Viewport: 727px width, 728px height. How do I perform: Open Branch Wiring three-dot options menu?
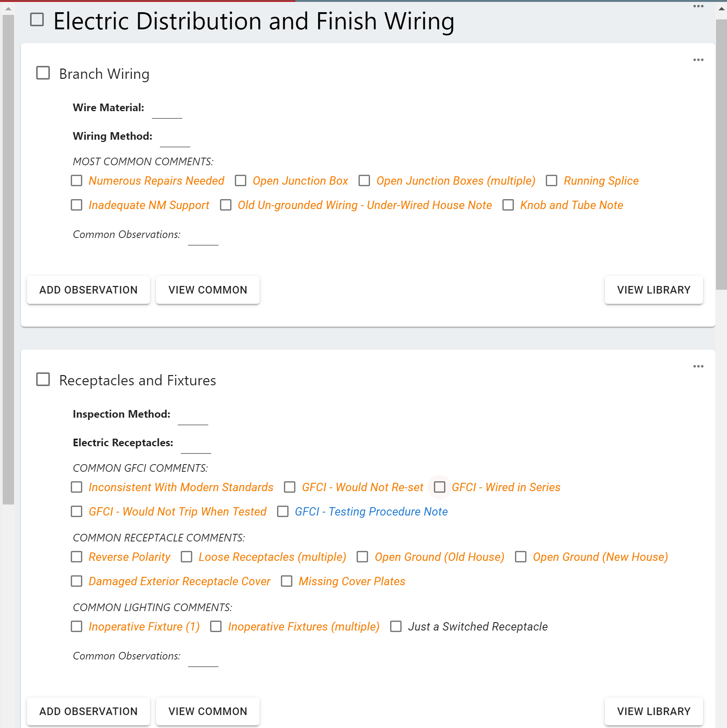pyautogui.click(x=698, y=60)
